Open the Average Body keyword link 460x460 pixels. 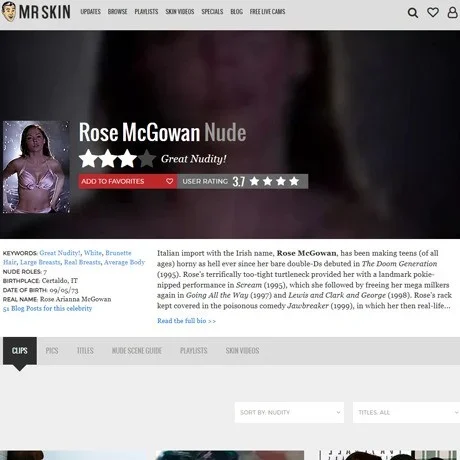point(124,262)
